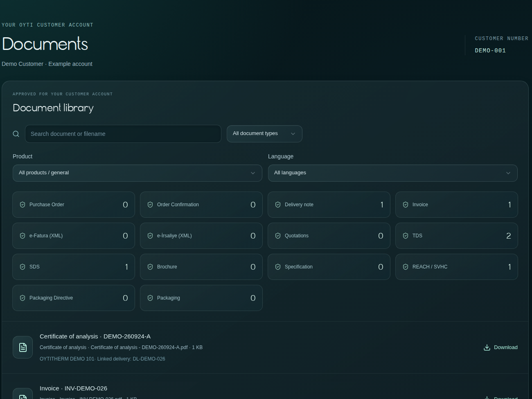
Task: Select the TDS category card
Action: click(457, 236)
